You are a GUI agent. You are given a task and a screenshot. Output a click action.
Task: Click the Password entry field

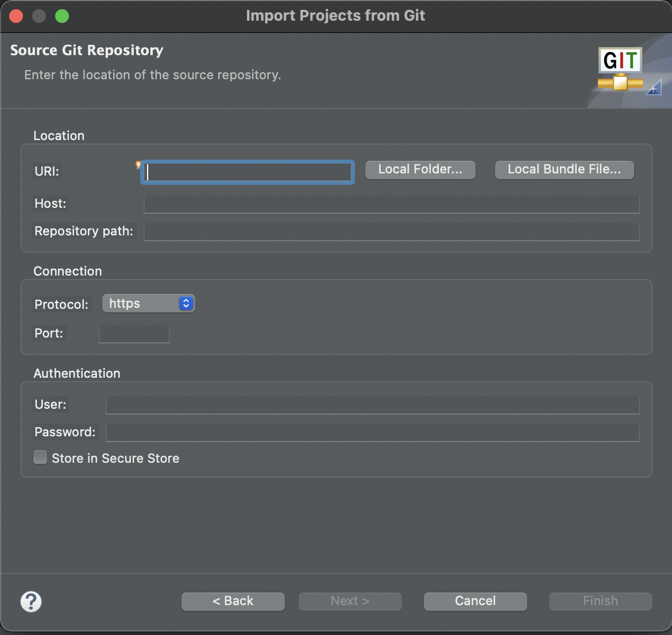372,432
